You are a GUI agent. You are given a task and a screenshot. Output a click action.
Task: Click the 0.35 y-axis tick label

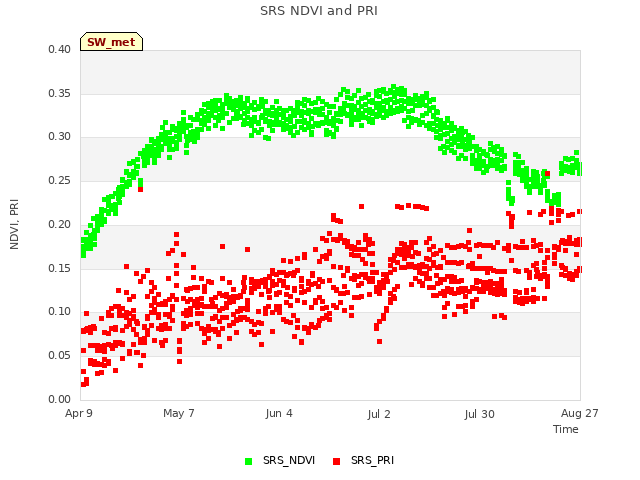(x=59, y=93)
